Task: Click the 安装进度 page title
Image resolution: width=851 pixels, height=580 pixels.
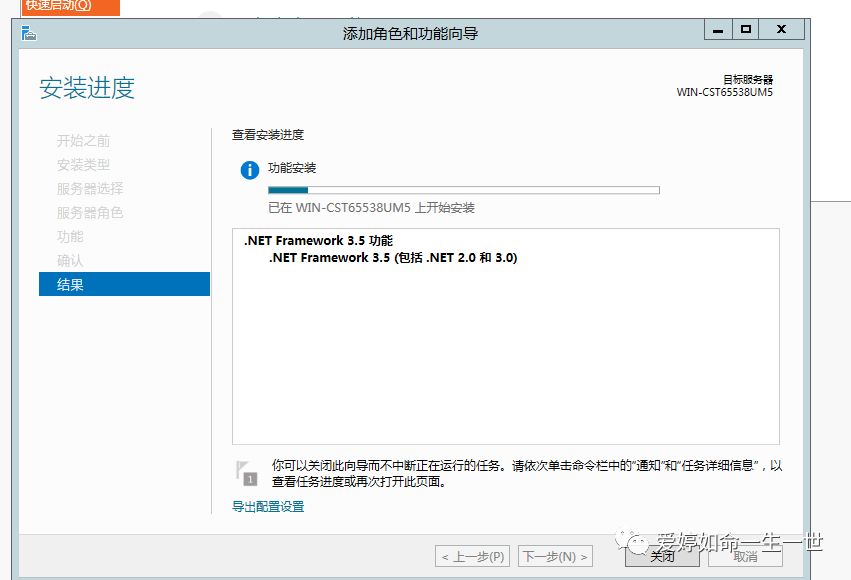Action: click(x=87, y=88)
